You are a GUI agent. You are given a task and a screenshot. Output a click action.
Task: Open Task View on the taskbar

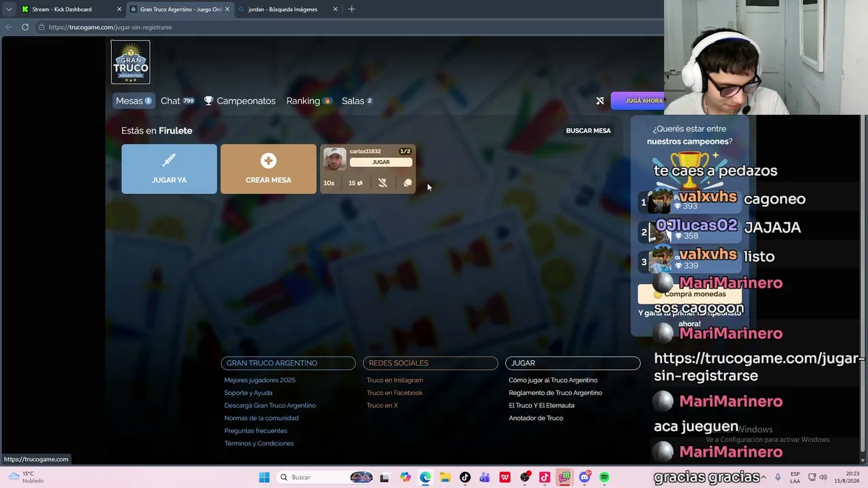pos(384,477)
